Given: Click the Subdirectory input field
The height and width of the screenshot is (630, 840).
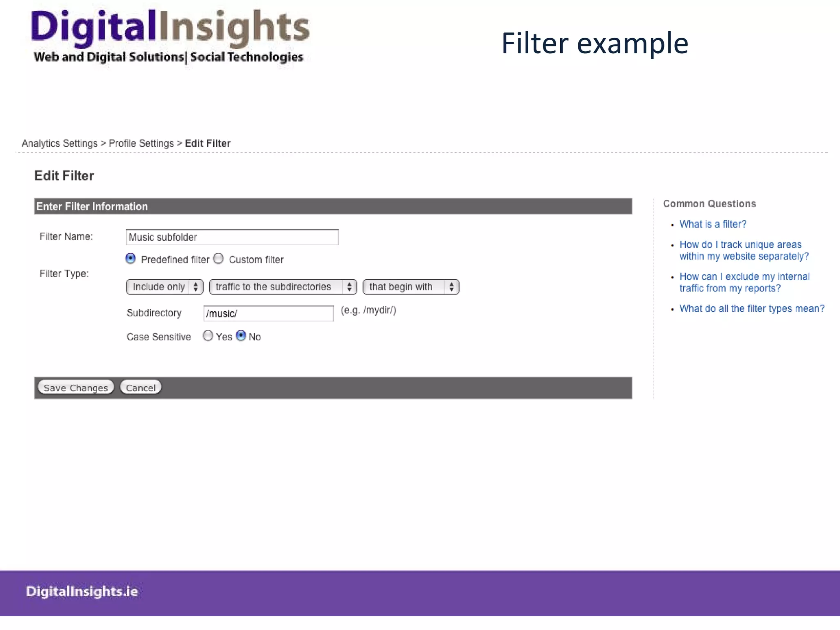Looking at the screenshot, I should tap(269, 313).
